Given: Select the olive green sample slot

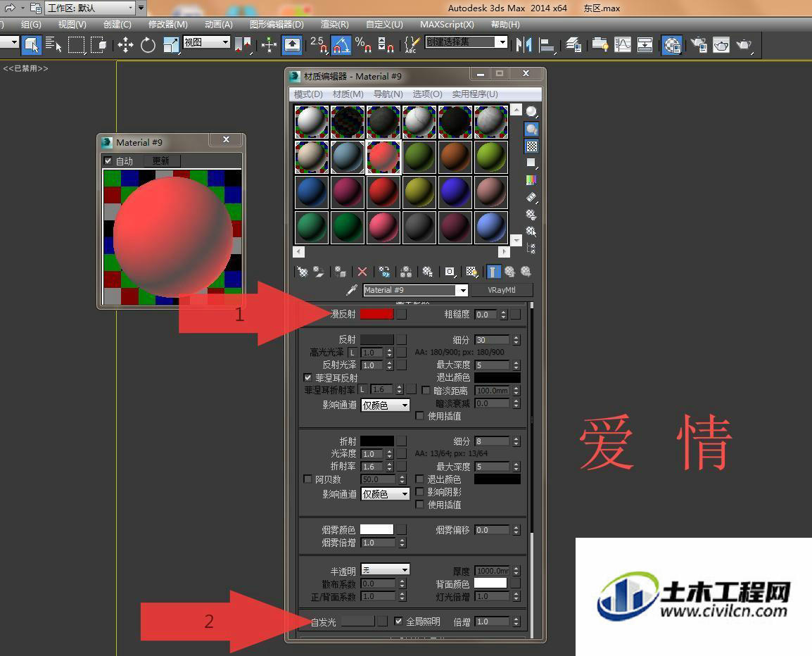Looking at the screenshot, I should point(419,191).
